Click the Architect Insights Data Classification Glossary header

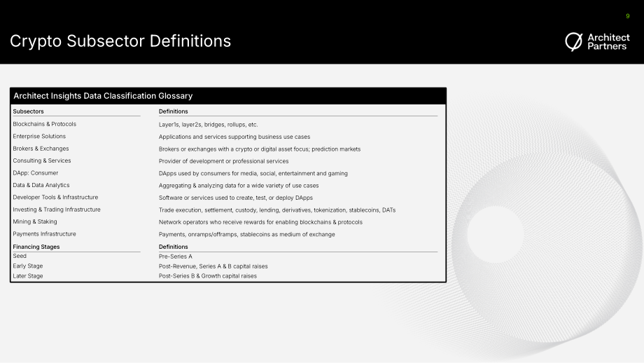[x=103, y=96]
